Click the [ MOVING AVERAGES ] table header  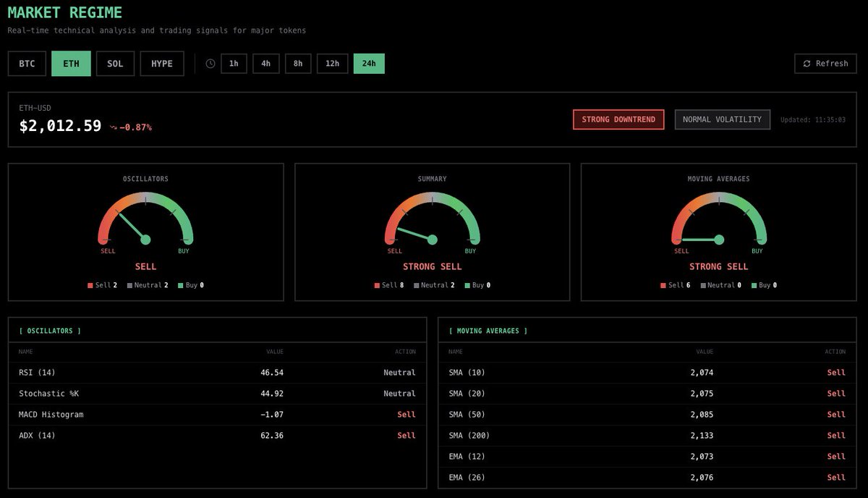(x=488, y=331)
